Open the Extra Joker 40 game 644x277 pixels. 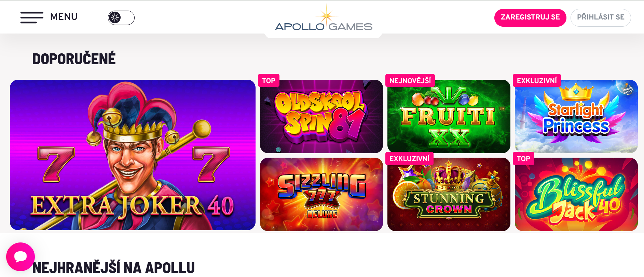(133, 155)
